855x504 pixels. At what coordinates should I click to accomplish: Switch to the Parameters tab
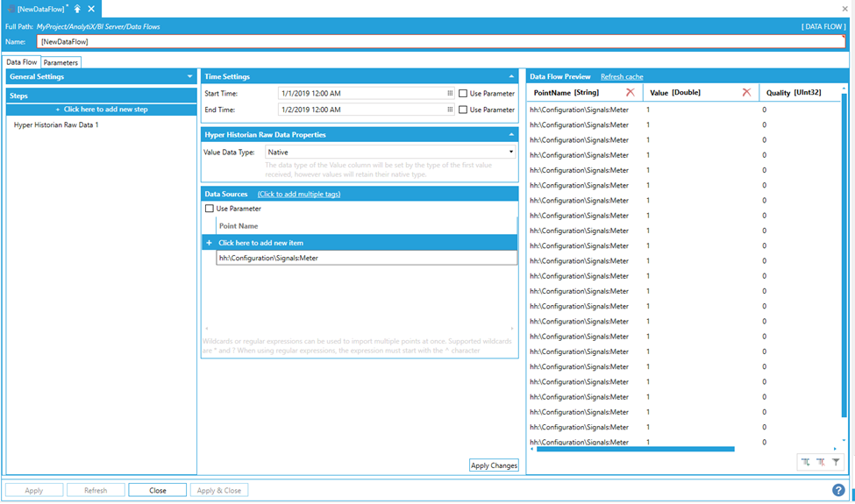[61, 62]
